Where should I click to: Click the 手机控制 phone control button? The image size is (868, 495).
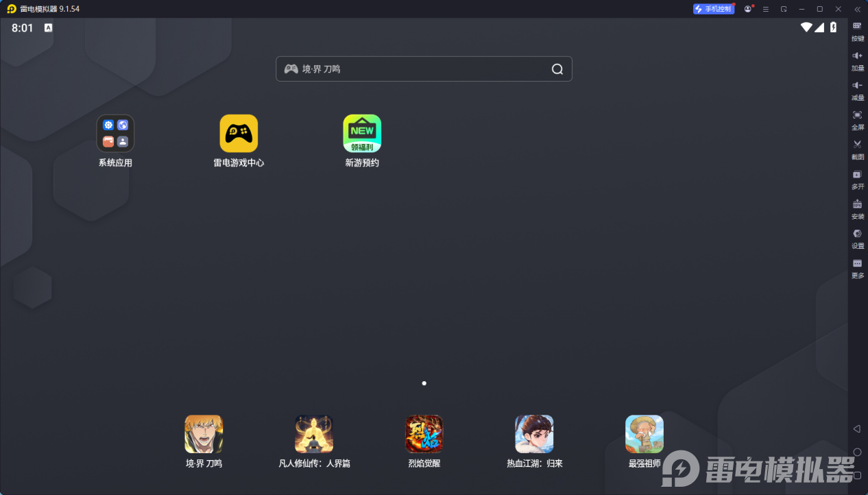tap(714, 9)
